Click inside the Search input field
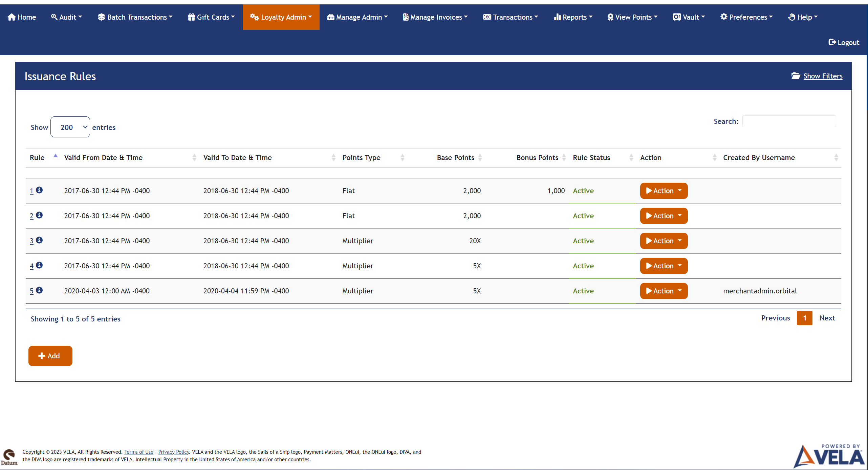868x470 pixels. (x=789, y=121)
